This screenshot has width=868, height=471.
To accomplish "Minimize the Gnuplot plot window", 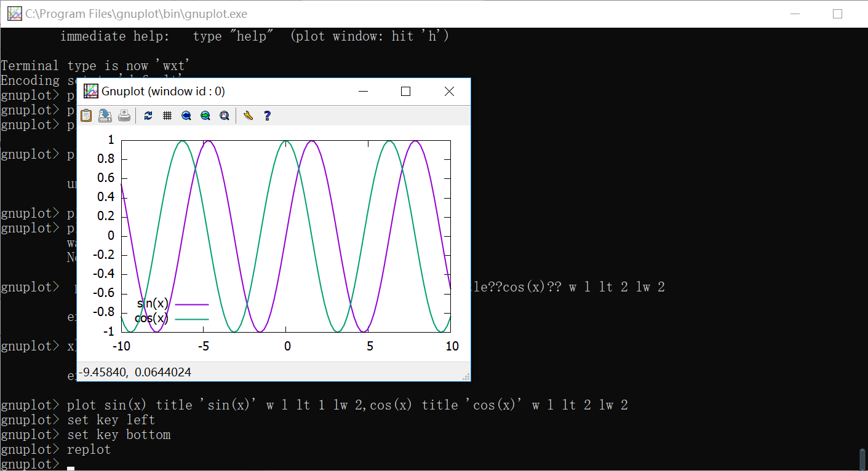I will coord(363,91).
